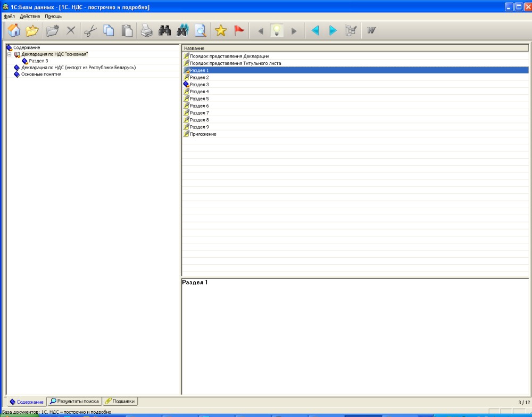Toggle the light bulb icon in toolbar
Image resolution: width=532 pixels, height=417 pixels.
coord(277,31)
